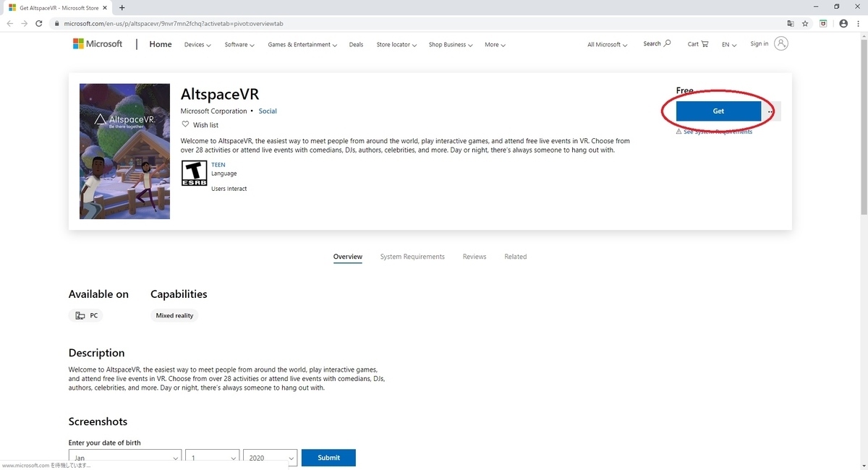
Task: Click the blue Get button
Action: tap(718, 111)
